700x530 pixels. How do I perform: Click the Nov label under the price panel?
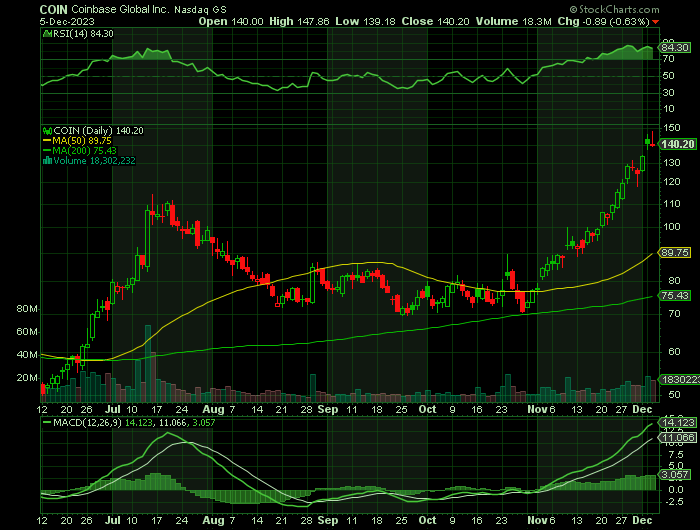coord(537,409)
